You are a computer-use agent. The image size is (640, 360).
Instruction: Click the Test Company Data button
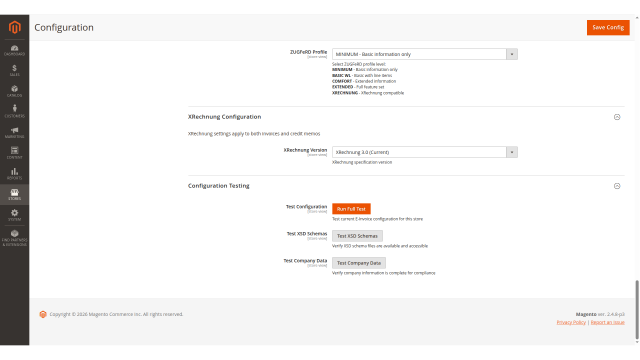pos(359,263)
